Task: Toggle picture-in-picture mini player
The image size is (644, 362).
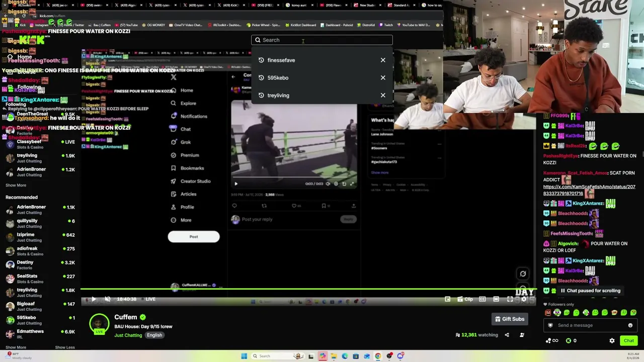Action: [447, 299]
